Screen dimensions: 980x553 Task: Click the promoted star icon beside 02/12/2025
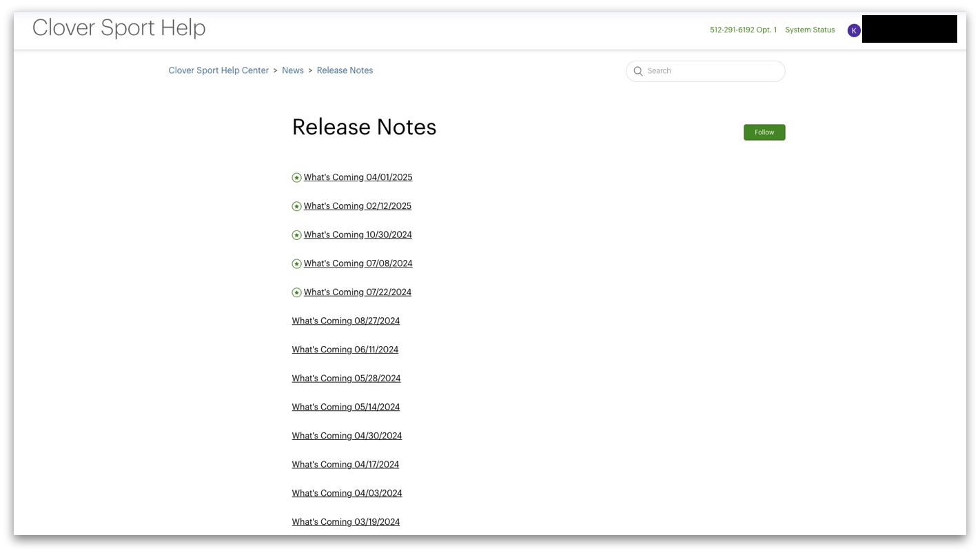coord(296,206)
